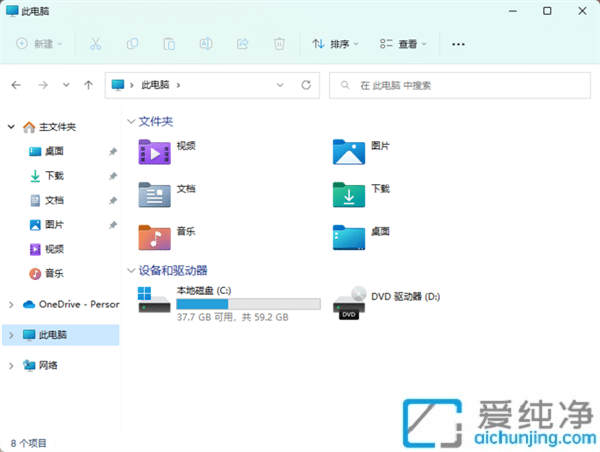
Task: Select the DVD 驱动器 (D:) icon
Action: [349, 303]
